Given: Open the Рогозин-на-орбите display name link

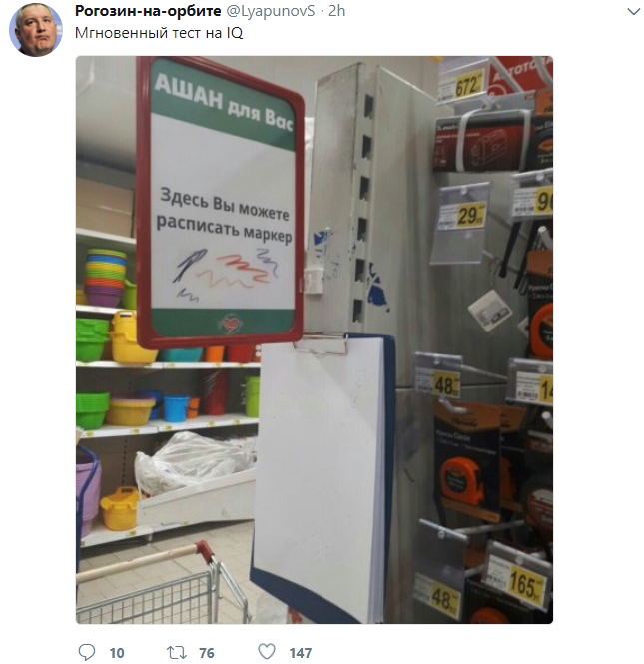Looking at the screenshot, I should 148,11.
